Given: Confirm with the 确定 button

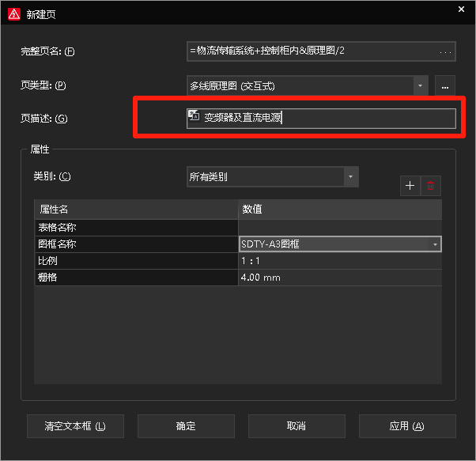Looking at the screenshot, I should 186,426.
